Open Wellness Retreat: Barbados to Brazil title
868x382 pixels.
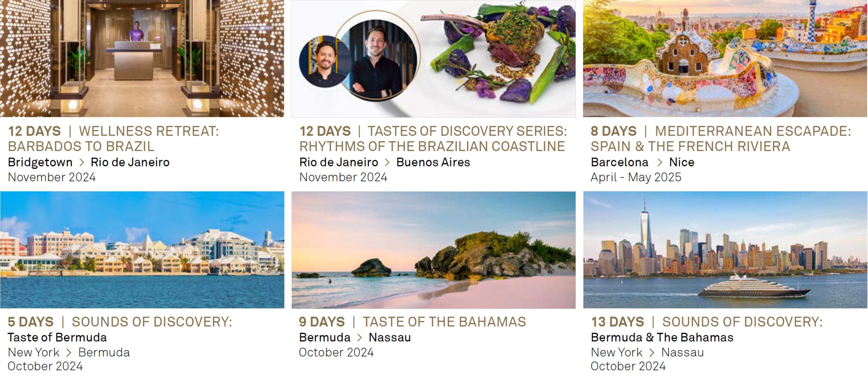114,139
